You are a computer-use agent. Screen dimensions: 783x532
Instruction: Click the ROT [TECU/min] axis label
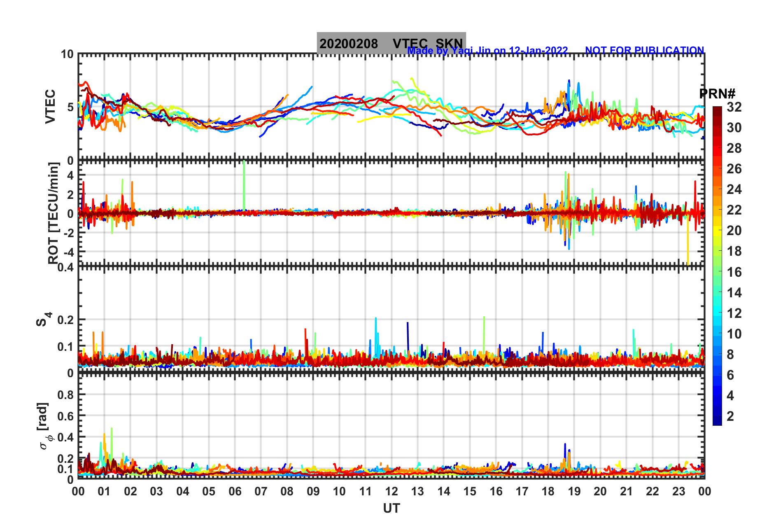[x=53, y=213]
